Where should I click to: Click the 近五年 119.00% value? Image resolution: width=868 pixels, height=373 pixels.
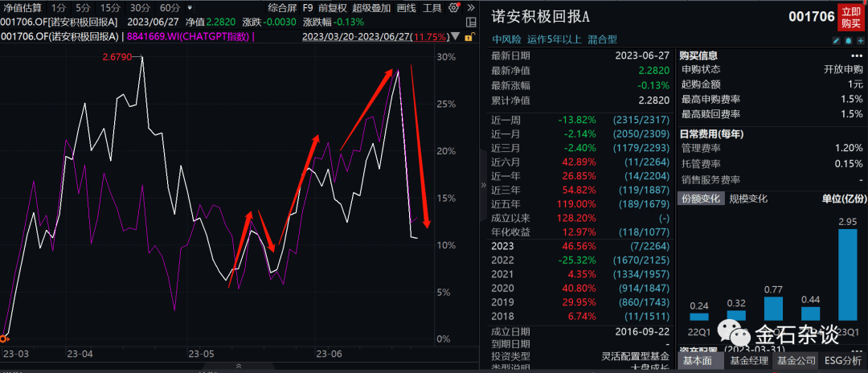click(578, 203)
